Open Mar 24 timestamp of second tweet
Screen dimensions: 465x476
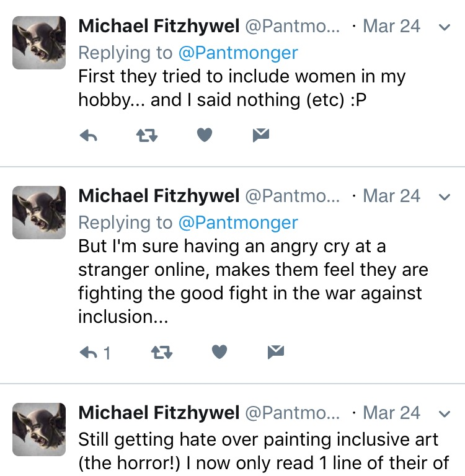click(391, 196)
